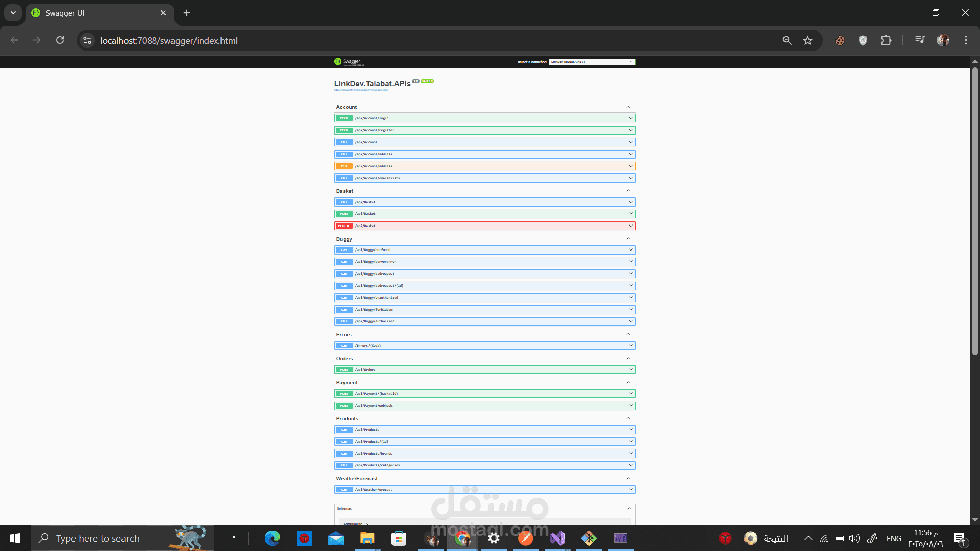Open the Windows Start menu

[15, 538]
